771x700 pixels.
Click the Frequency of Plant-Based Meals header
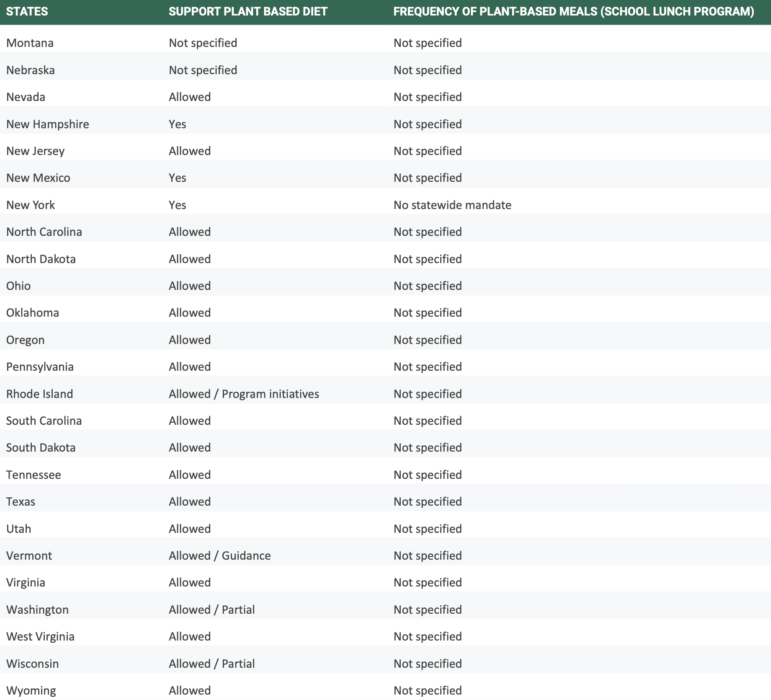pos(573,11)
